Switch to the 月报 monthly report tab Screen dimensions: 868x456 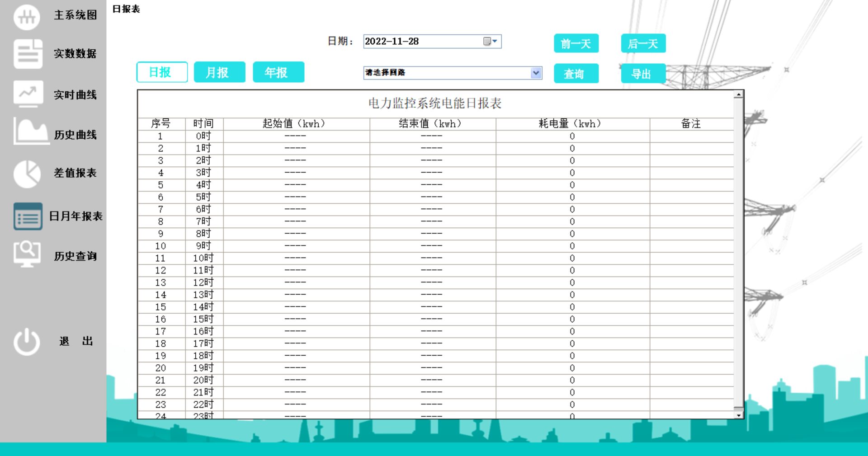click(x=220, y=72)
